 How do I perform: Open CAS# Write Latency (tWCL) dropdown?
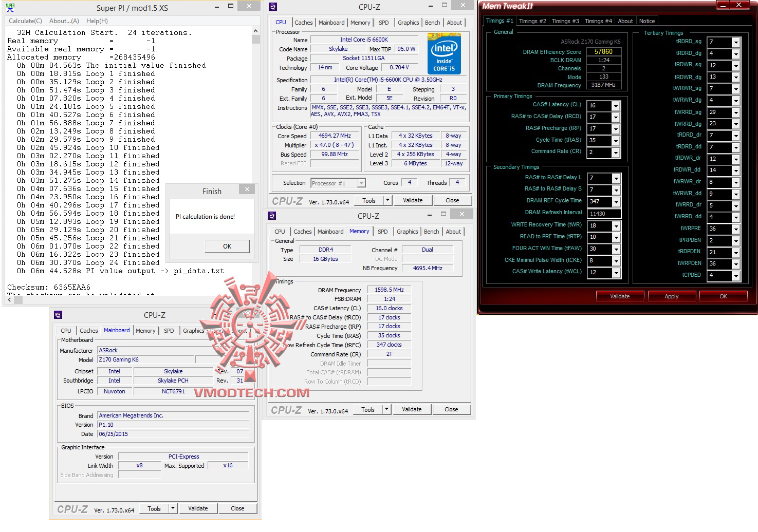616,273
